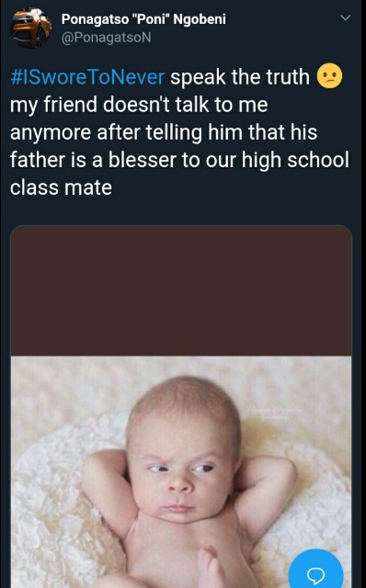Click the words "speak the truth" in tweet
The height and width of the screenshot is (588, 366).
point(240,77)
